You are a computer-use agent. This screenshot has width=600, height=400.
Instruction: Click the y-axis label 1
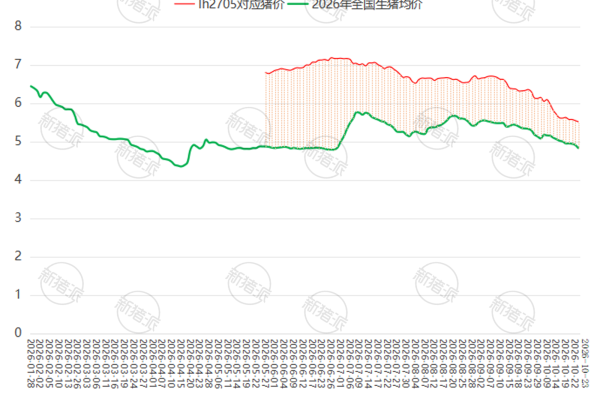pos(18,295)
